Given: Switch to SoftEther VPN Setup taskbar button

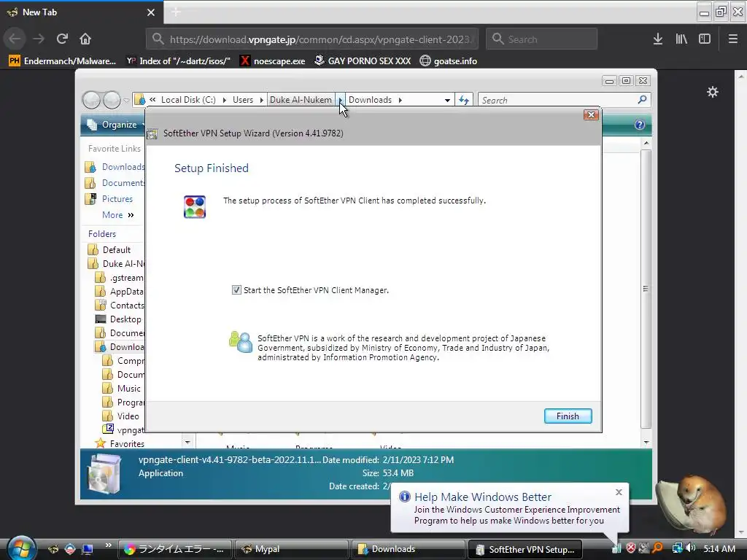Looking at the screenshot, I should [525, 549].
